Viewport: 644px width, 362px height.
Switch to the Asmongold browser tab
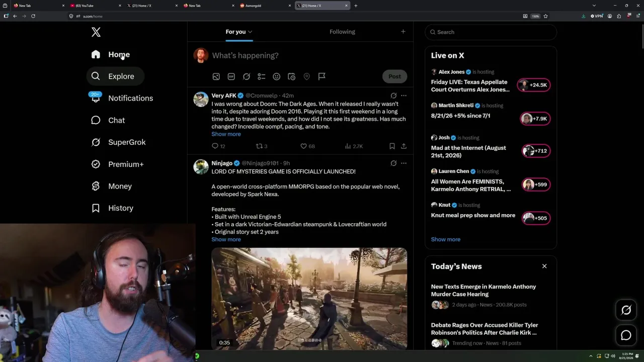tap(265, 6)
